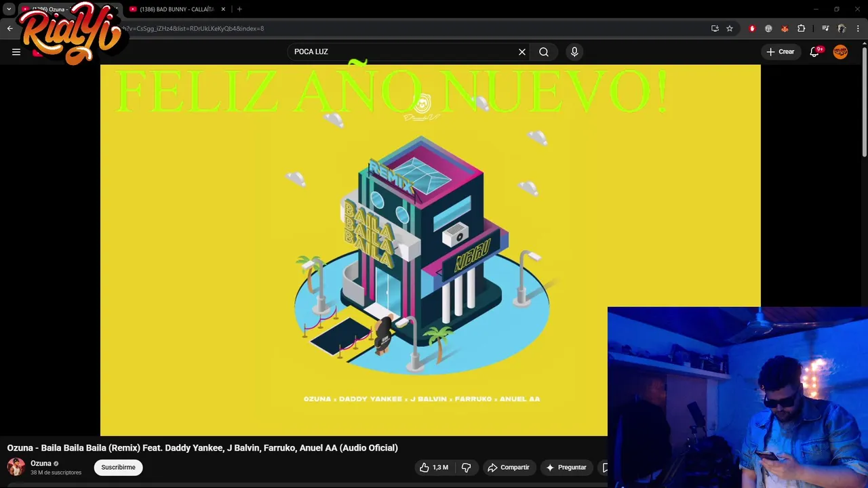Open the Extensions puzzle piece menu
The image size is (868, 488).
click(x=802, y=28)
